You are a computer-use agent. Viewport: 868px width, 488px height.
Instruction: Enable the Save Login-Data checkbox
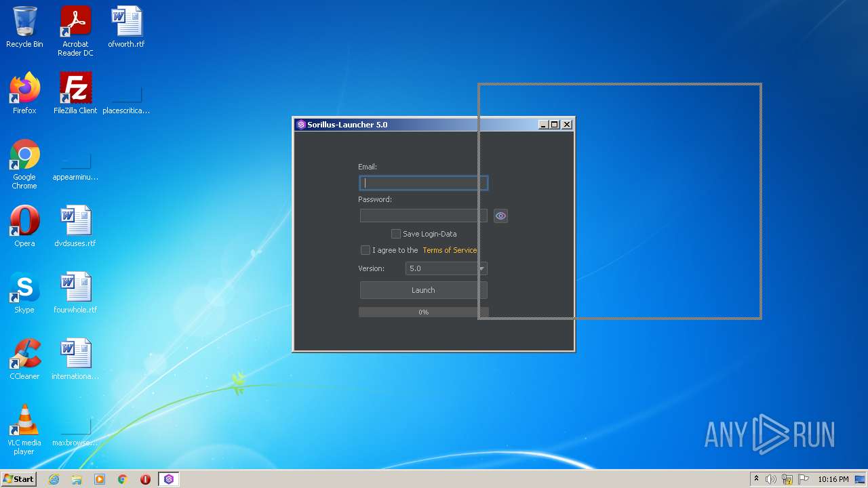coord(396,234)
